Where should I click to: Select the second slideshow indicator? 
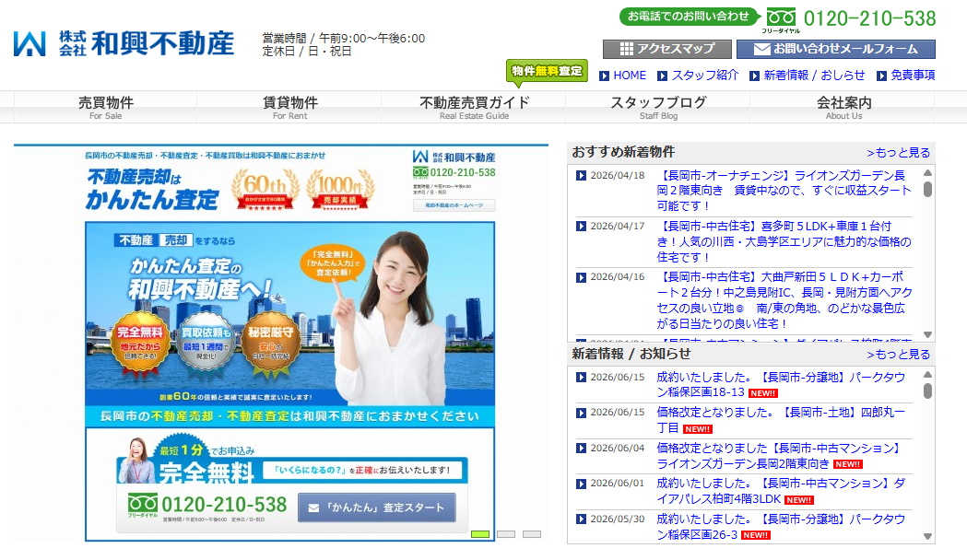(506, 534)
